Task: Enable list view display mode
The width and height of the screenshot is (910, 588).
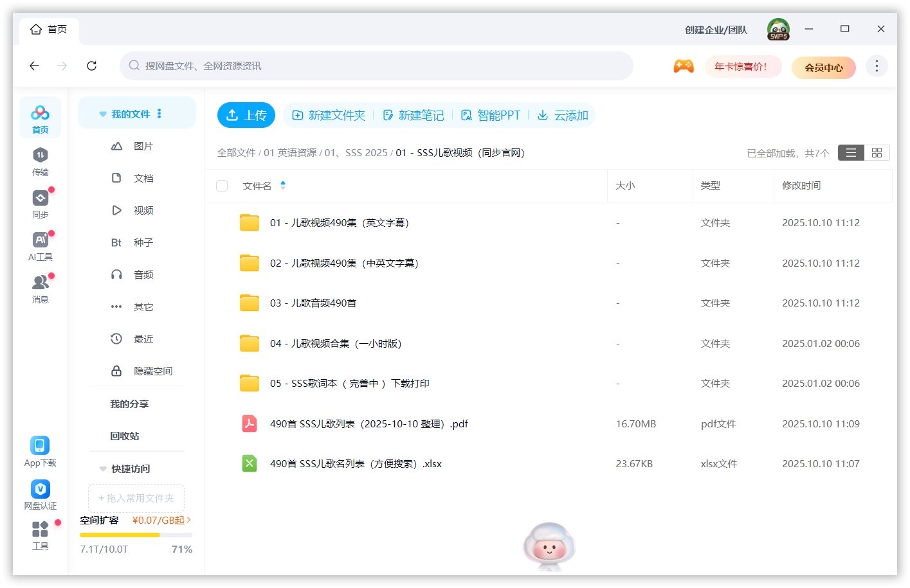Action: pos(850,152)
